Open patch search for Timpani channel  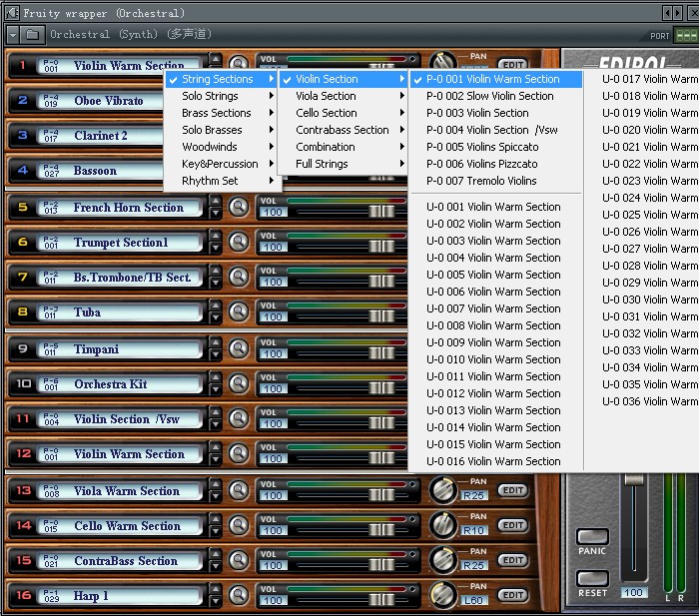point(239,349)
